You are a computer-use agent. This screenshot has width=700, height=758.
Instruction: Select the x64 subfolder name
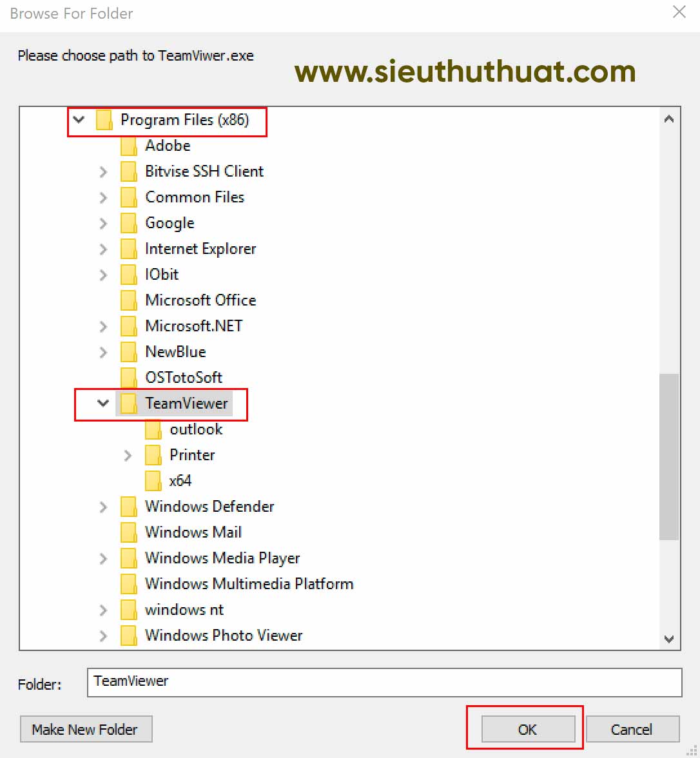click(x=180, y=481)
